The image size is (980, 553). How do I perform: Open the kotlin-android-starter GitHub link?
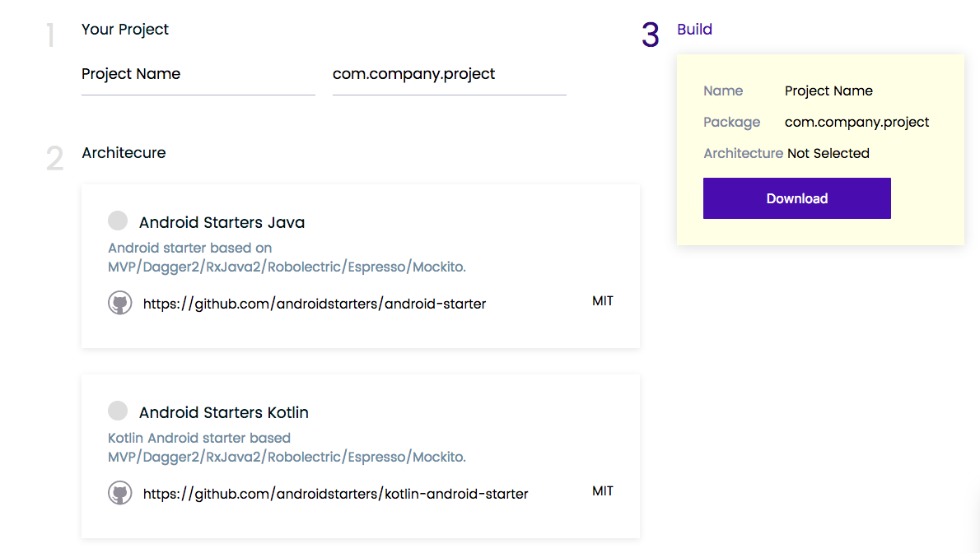tap(335, 494)
